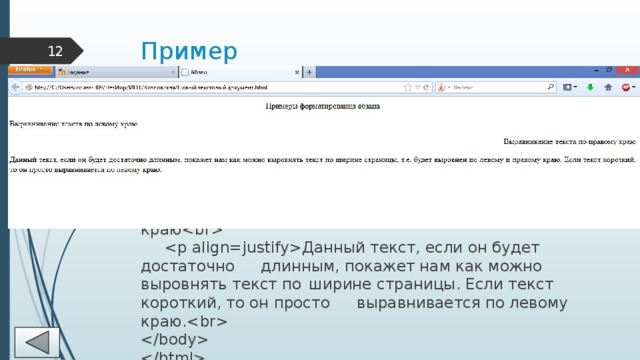The width and height of the screenshot is (640, 360).
Task: Minimize the Firefox window
Action: point(596,70)
